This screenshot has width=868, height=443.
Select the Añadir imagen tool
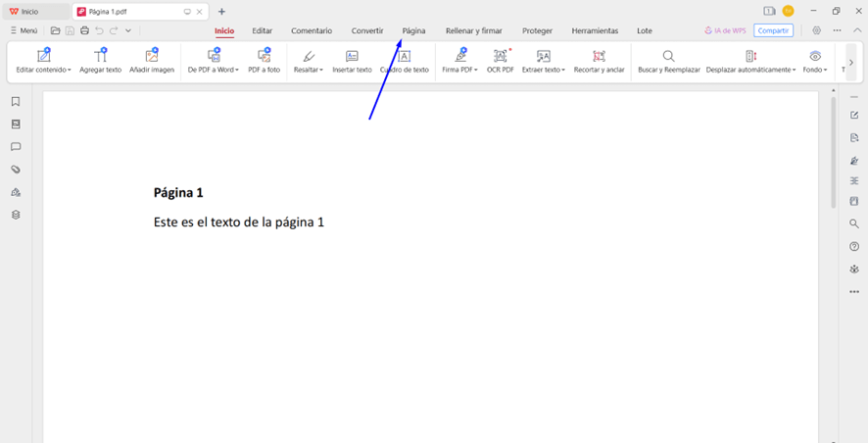(x=152, y=57)
